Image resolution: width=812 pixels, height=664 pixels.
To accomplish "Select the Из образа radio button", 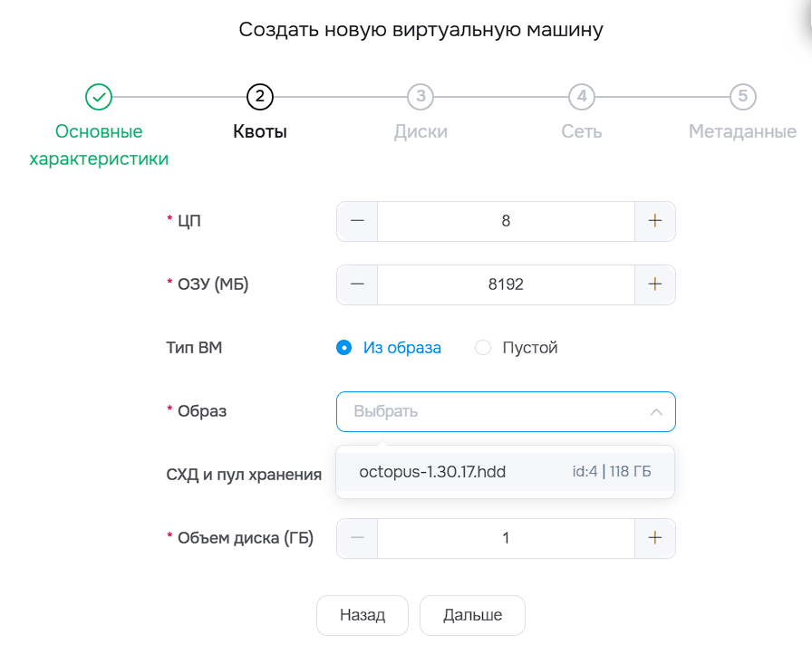I will click(x=343, y=348).
